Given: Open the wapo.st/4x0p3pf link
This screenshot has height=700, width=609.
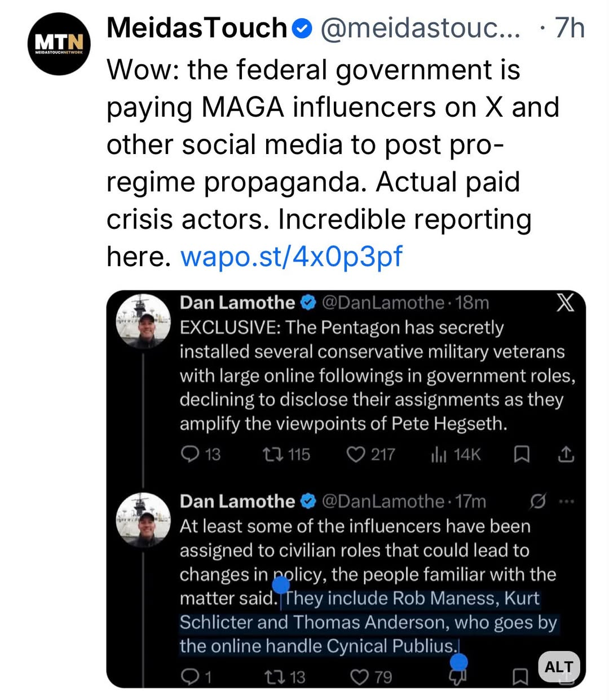Looking at the screenshot, I should (292, 256).
